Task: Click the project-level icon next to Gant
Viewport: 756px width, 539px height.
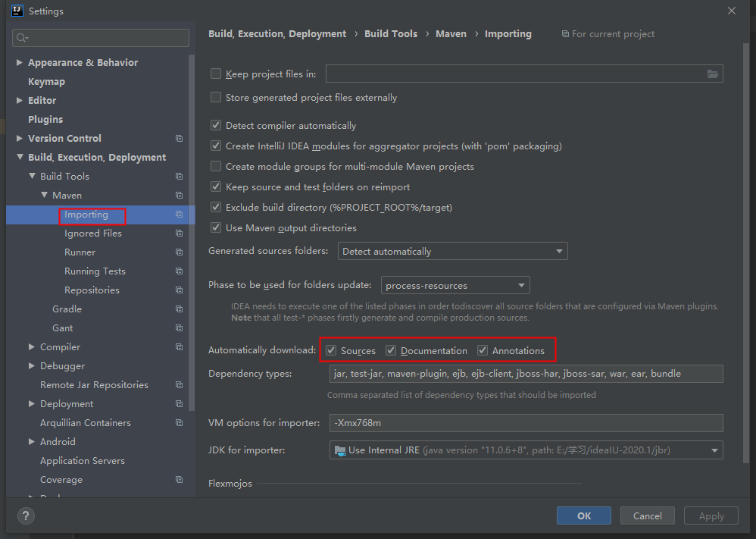Action: click(x=180, y=328)
